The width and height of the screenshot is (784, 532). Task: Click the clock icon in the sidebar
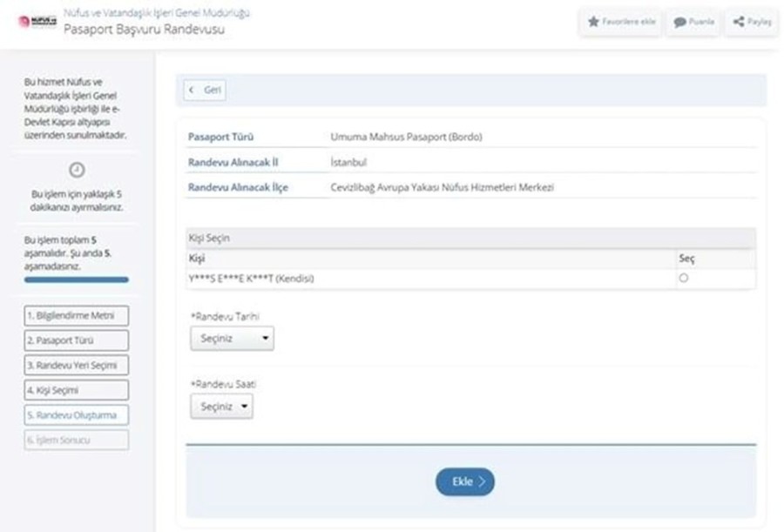click(77, 170)
